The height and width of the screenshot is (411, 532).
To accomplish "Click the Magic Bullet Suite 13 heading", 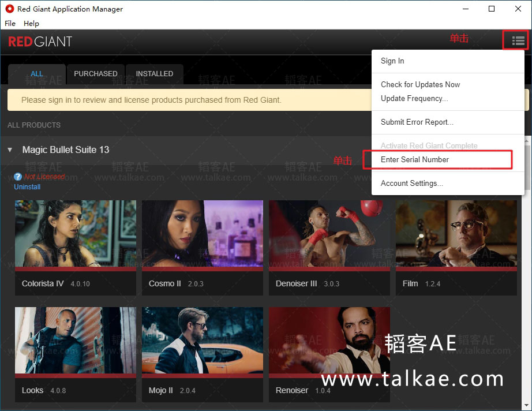I will coord(66,150).
